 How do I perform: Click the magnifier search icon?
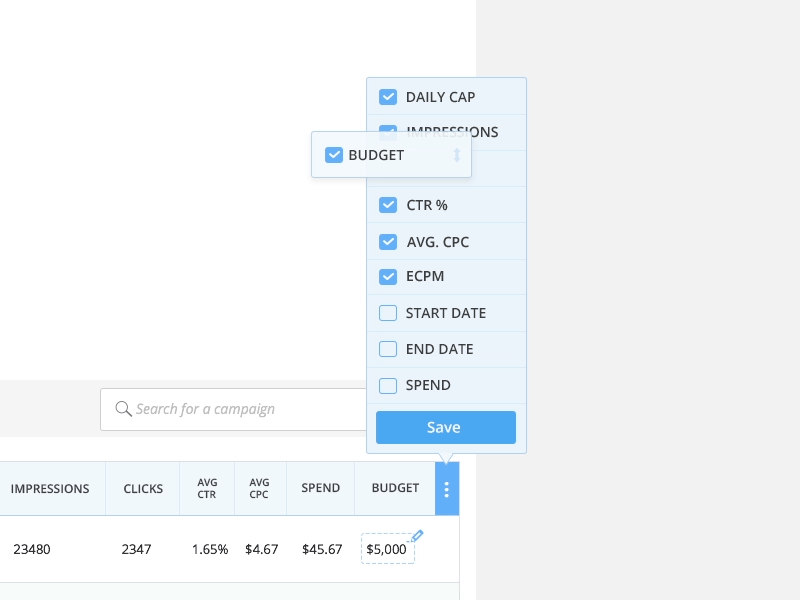[x=123, y=409]
